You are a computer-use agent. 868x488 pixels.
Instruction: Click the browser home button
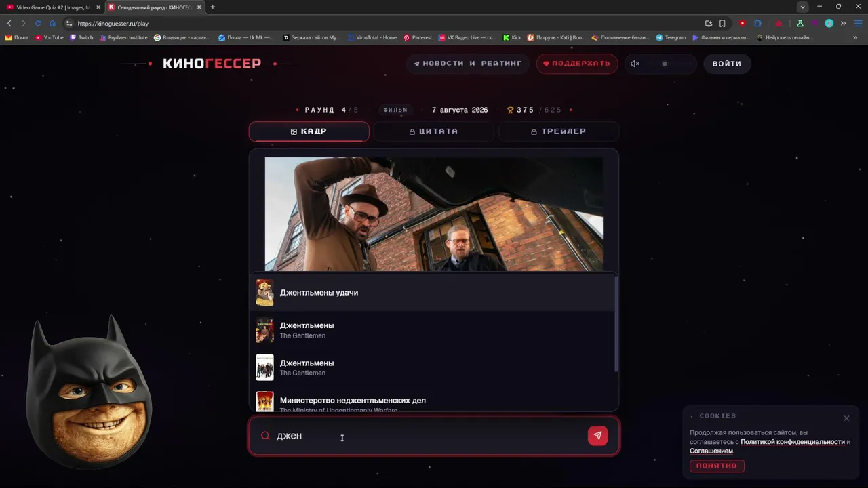(x=52, y=24)
